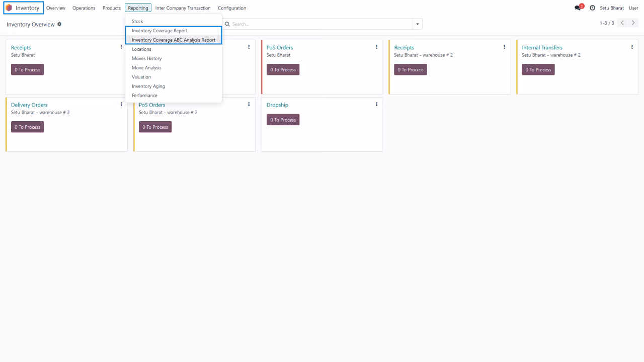Focus the Search input field

321,24
